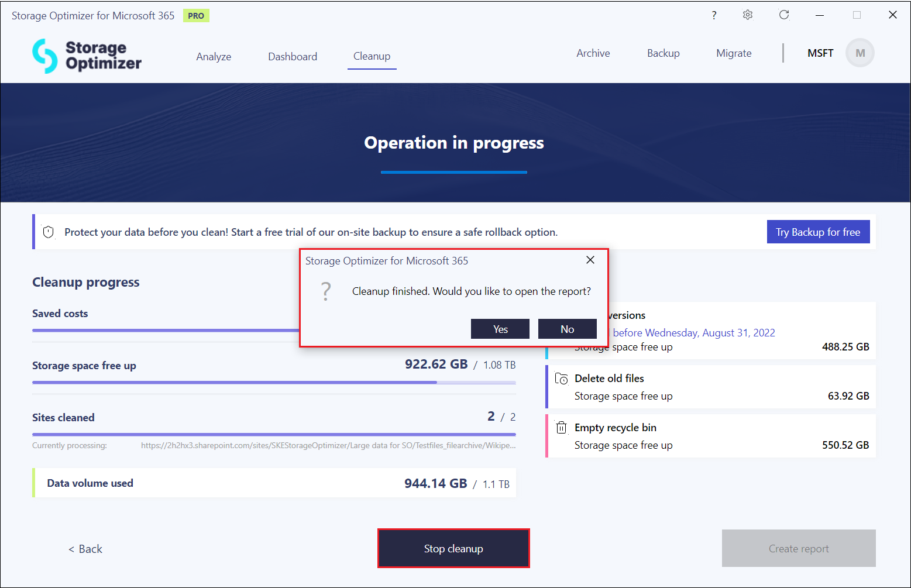Close the cleanup finished dialog
The height and width of the screenshot is (588, 911).
coord(590,260)
